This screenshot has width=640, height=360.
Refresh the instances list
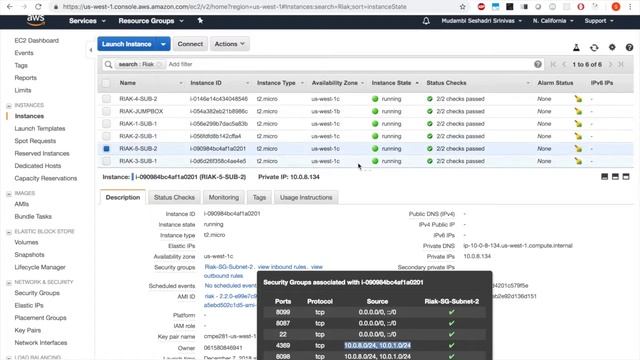pos(594,48)
